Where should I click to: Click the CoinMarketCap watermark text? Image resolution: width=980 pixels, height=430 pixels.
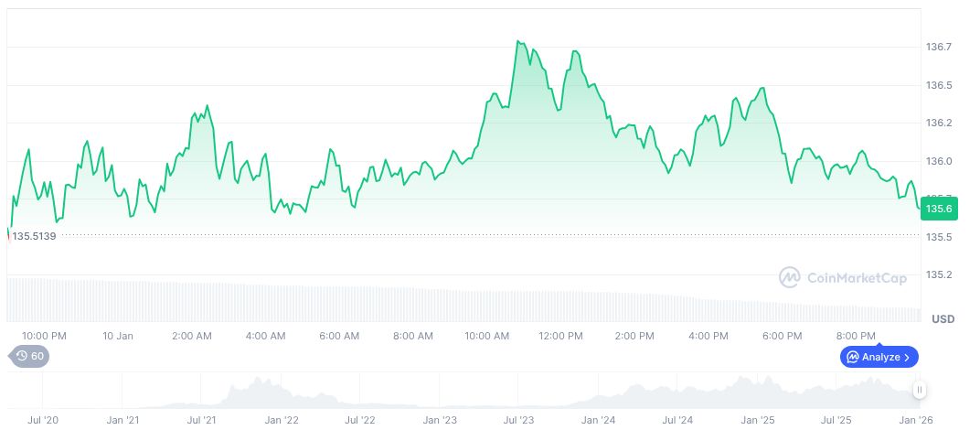pos(856,277)
